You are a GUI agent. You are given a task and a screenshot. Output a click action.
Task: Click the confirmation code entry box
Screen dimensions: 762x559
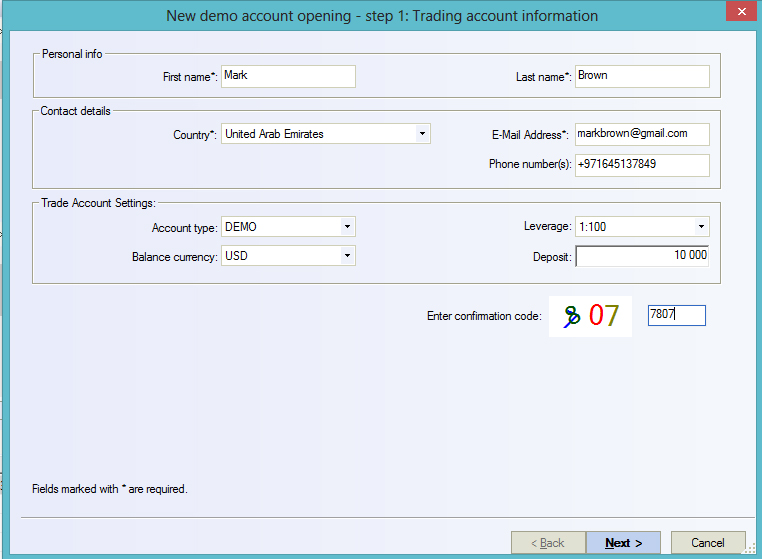click(677, 316)
